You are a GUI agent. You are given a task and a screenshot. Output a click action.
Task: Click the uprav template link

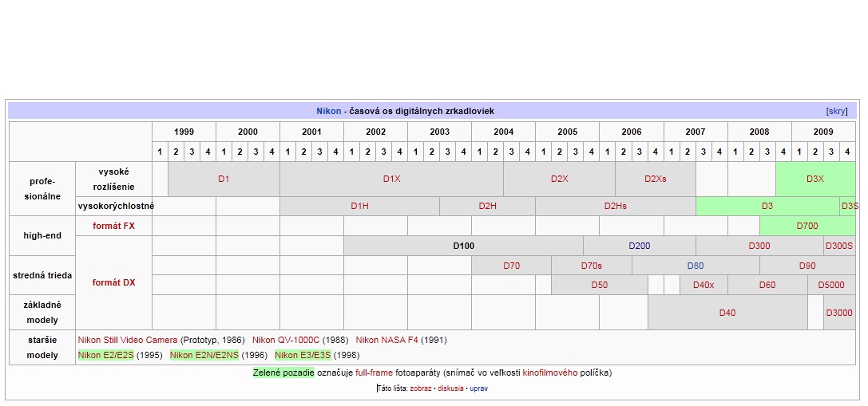coord(479,388)
